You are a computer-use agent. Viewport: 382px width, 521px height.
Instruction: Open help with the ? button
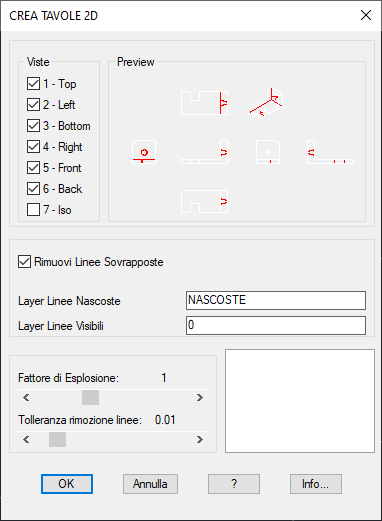234,484
